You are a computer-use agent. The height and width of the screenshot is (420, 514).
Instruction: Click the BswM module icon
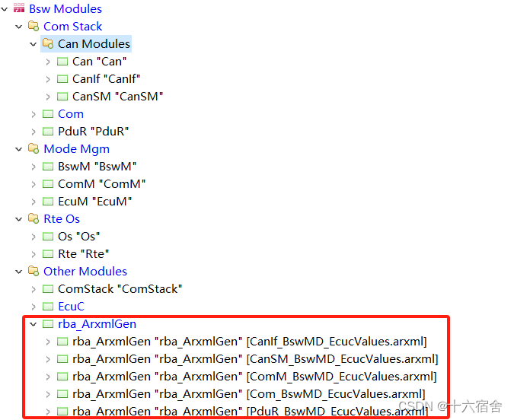(48, 167)
